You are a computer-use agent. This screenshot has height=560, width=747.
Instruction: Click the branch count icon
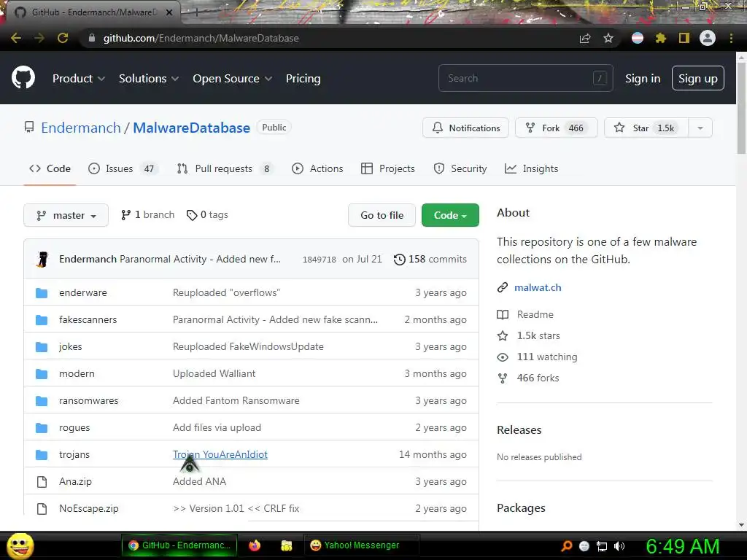coord(125,215)
